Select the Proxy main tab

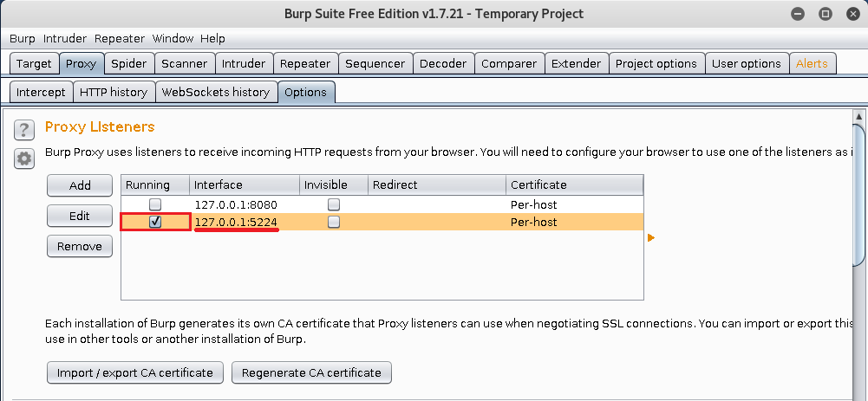click(81, 63)
